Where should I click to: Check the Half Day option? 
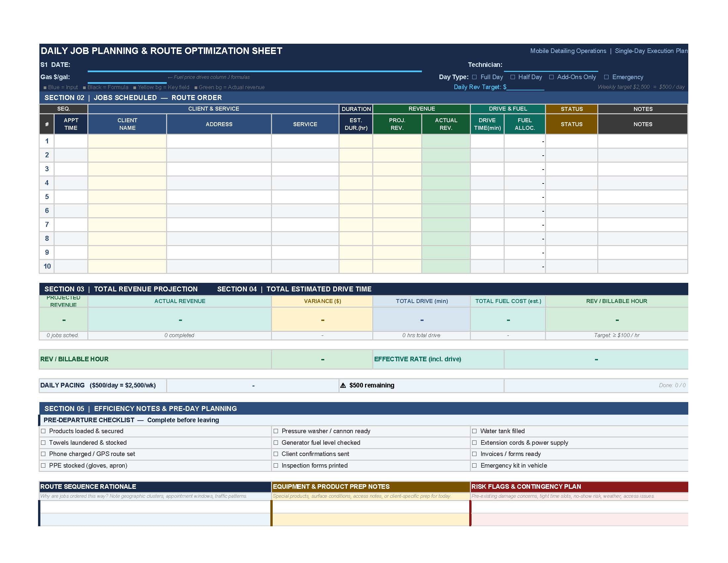513,77
